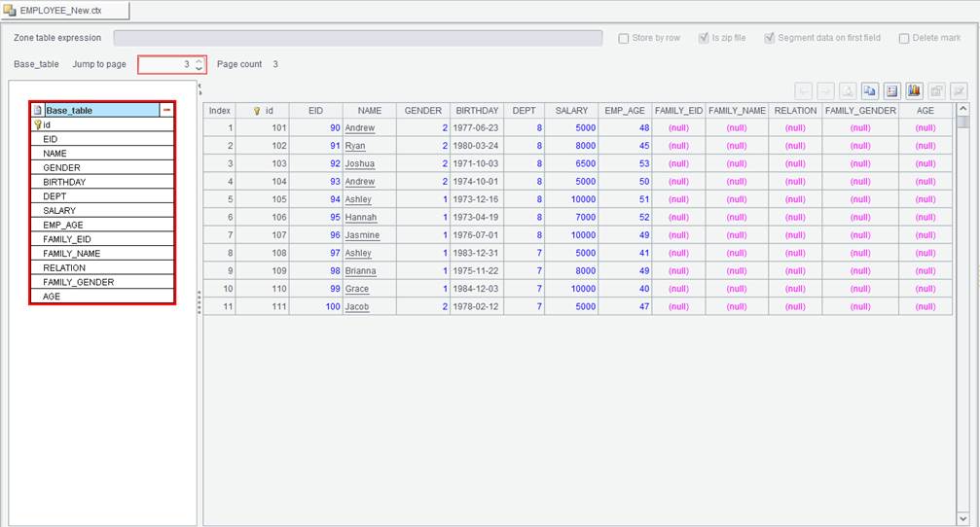This screenshot has width=980, height=527.
Task: Click the RELATION column header
Action: pyautogui.click(x=795, y=111)
